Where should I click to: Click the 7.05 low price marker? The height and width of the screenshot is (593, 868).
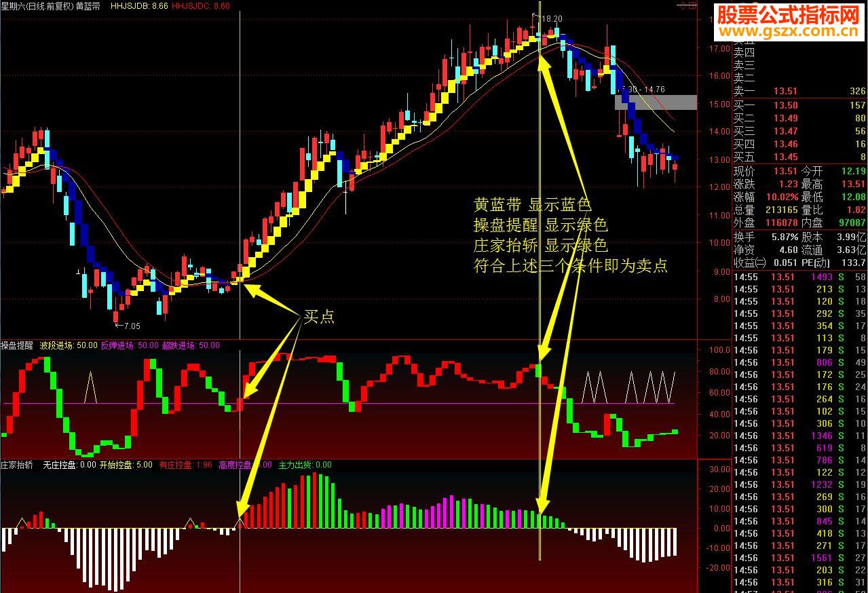click(129, 326)
